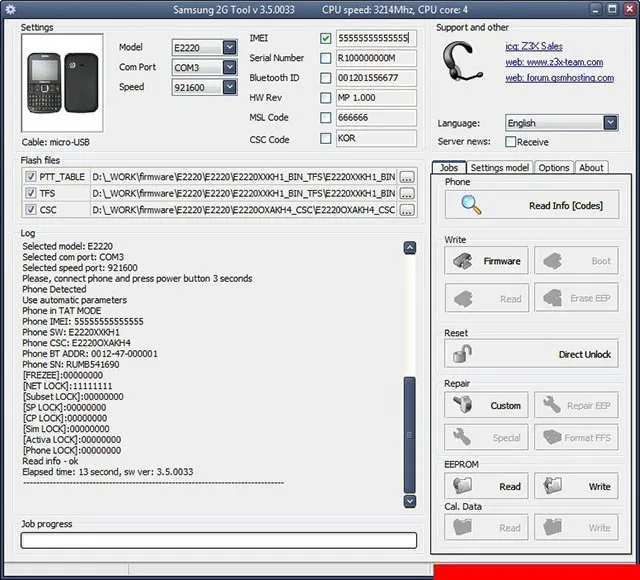Click the Direct Unlock padlock icon
Viewport: 640px width, 580px height.
(x=462, y=354)
